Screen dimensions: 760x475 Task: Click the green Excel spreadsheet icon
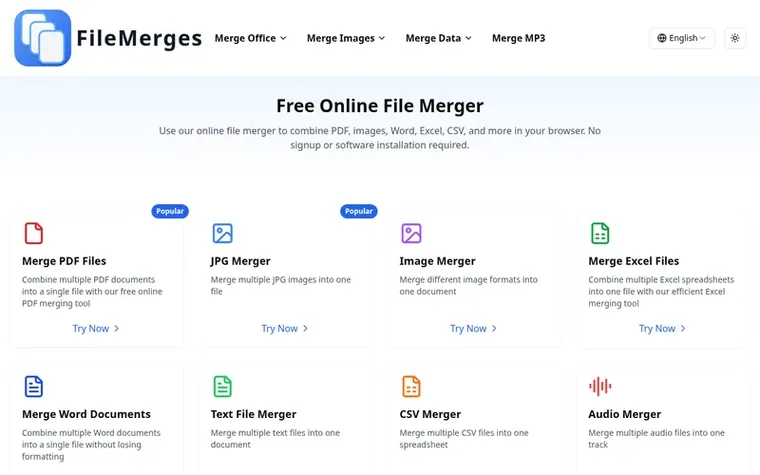[600, 233]
